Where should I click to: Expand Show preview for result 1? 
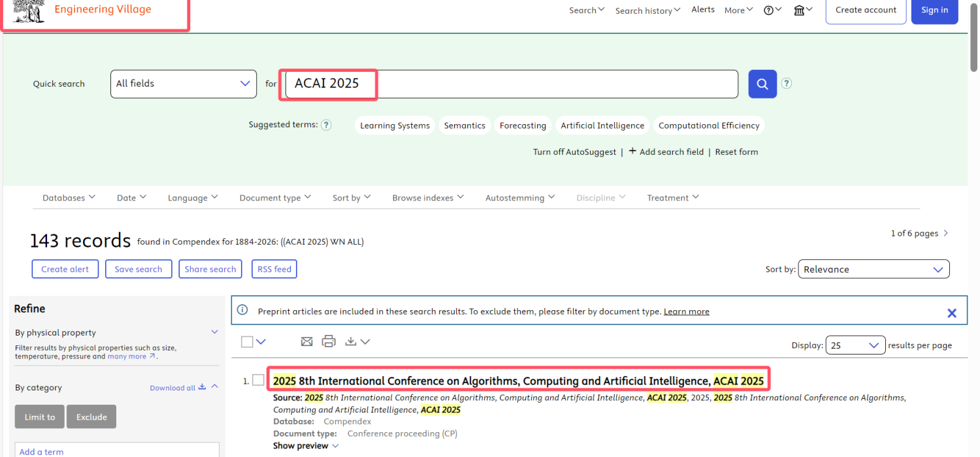[306, 446]
